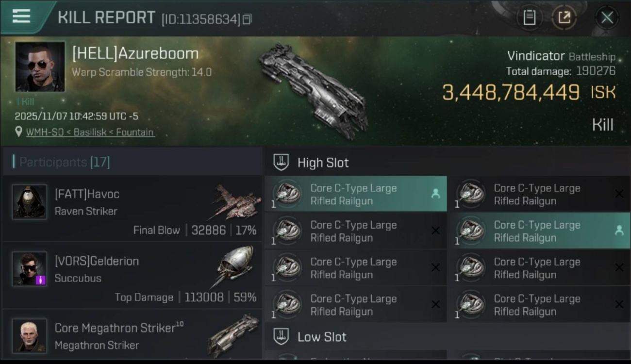The width and height of the screenshot is (631, 364).
Task: Select the Participants [17] tab
Action: click(65, 162)
